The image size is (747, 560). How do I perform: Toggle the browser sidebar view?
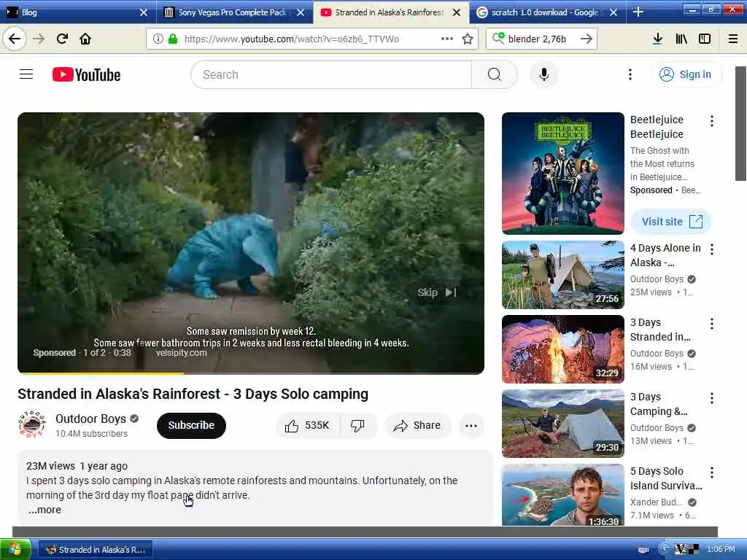[x=705, y=39]
